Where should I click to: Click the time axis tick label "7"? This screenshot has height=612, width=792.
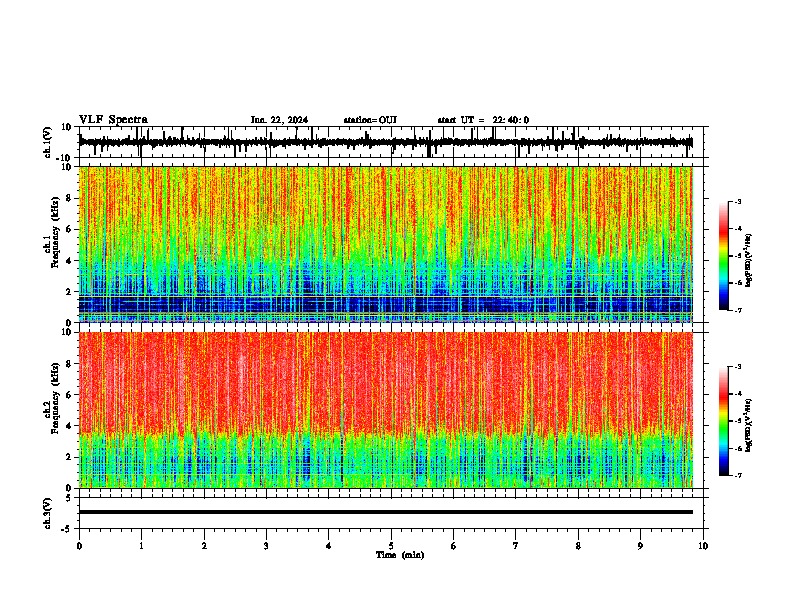click(x=516, y=546)
